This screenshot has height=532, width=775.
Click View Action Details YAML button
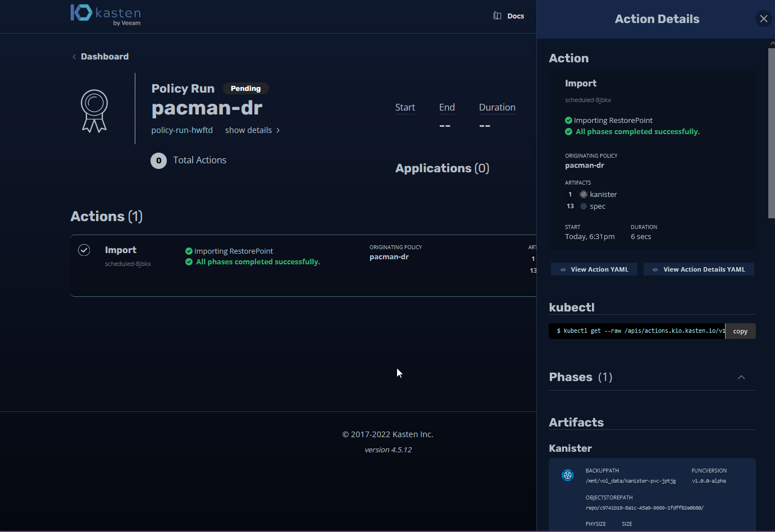pos(699,269)
